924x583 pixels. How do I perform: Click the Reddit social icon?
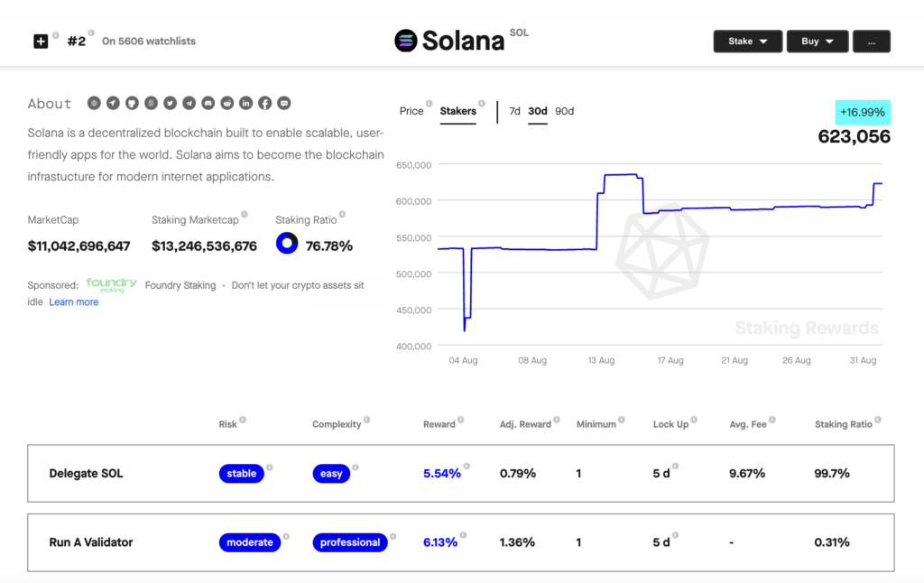point(226,103)
